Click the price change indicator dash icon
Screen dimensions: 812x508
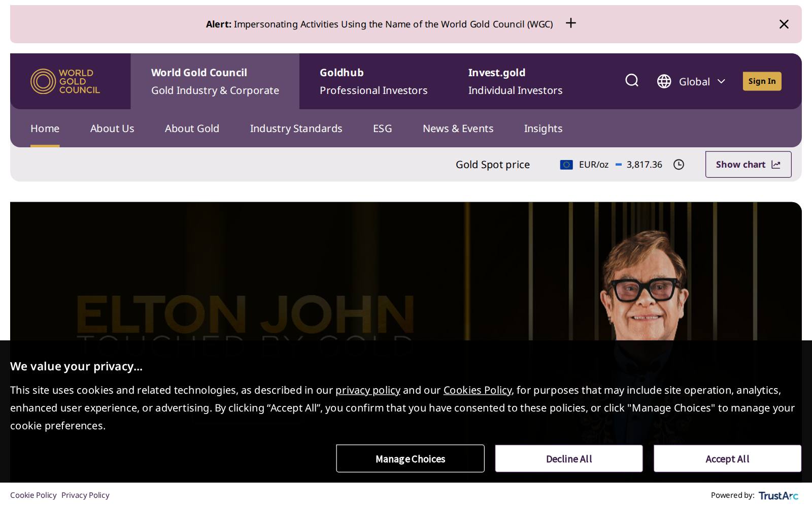[x=619, y=165]
